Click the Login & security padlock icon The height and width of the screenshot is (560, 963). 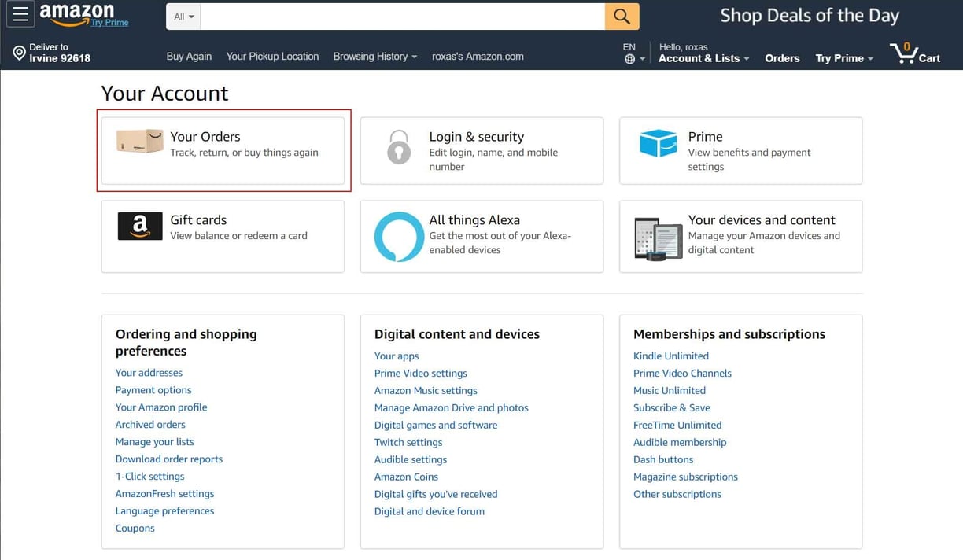point(399,147)
